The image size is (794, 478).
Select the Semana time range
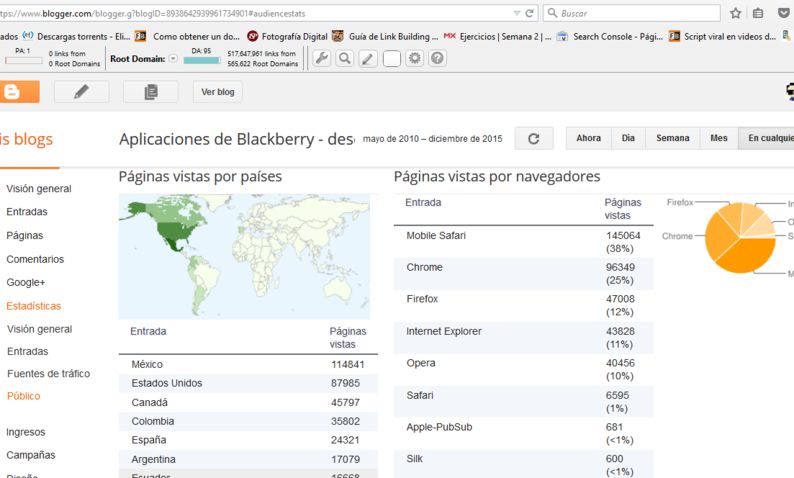tap(672, 138)
